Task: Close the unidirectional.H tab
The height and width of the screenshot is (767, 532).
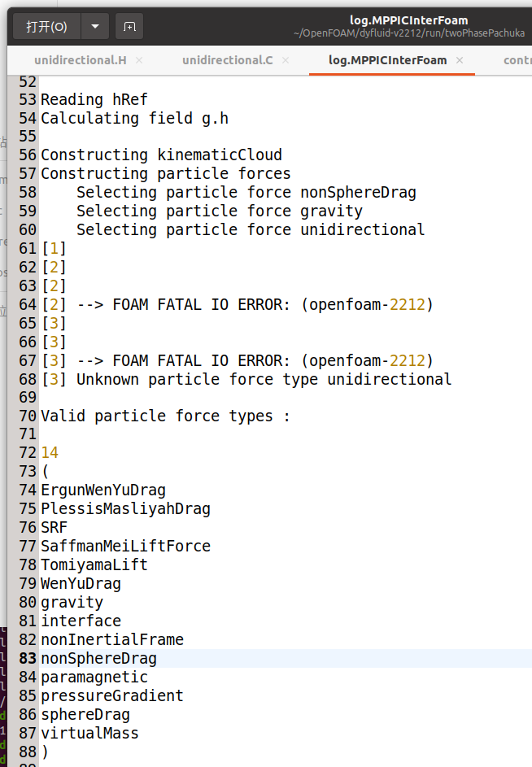Action: click(139, 60)
